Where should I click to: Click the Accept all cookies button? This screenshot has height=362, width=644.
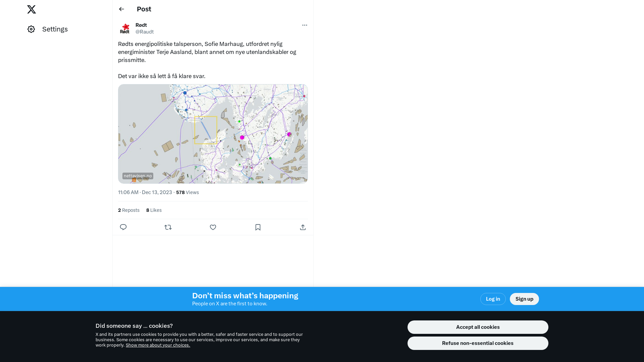(x=478, y=327)
